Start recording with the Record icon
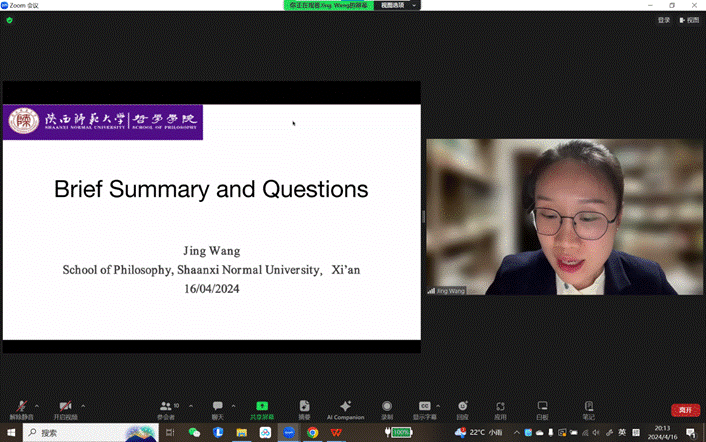Screen dimensions: 706x442 coord(387,407)
